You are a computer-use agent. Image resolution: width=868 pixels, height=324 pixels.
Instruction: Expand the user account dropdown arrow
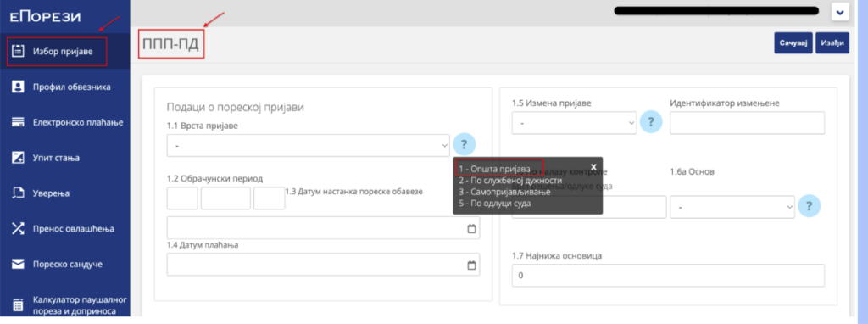tap(840, 11)
